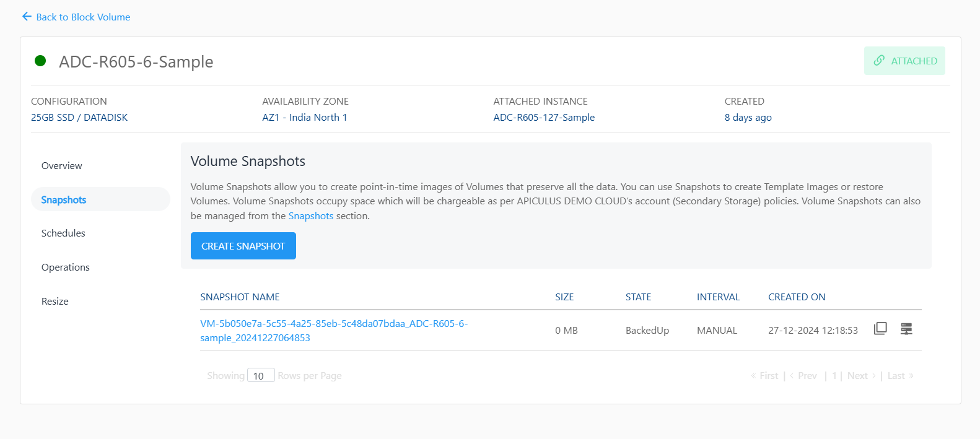Click the chain link icon in ATTACHED badge
Image resolution: width=980 pixels, height=439 pixels.
pyautogui.click(x=879, y=61)
